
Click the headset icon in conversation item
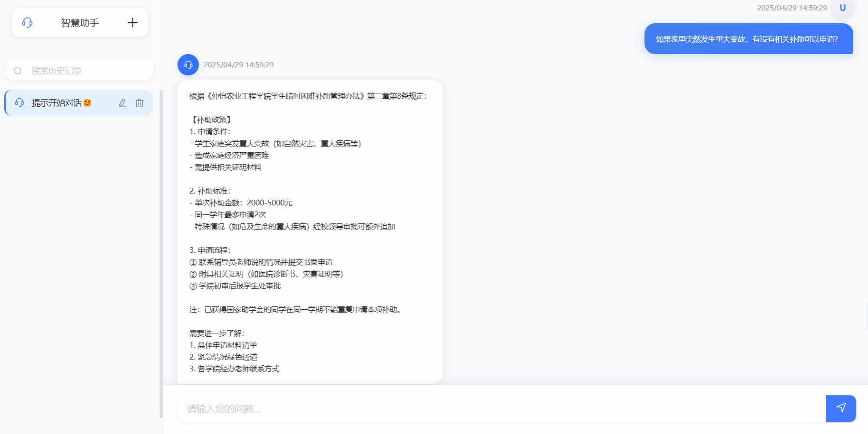pos(19,102)
